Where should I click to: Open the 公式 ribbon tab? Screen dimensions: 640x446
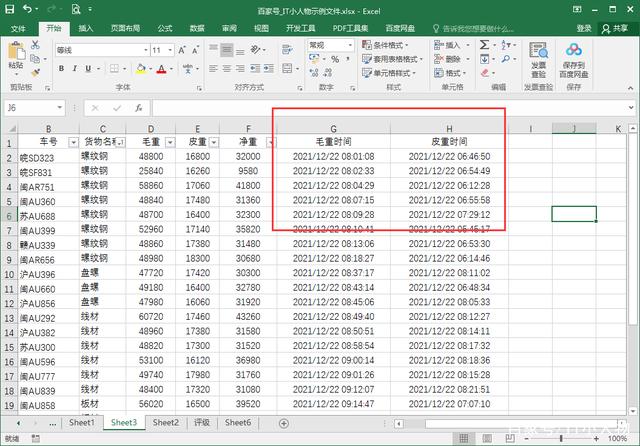(164, 28)
